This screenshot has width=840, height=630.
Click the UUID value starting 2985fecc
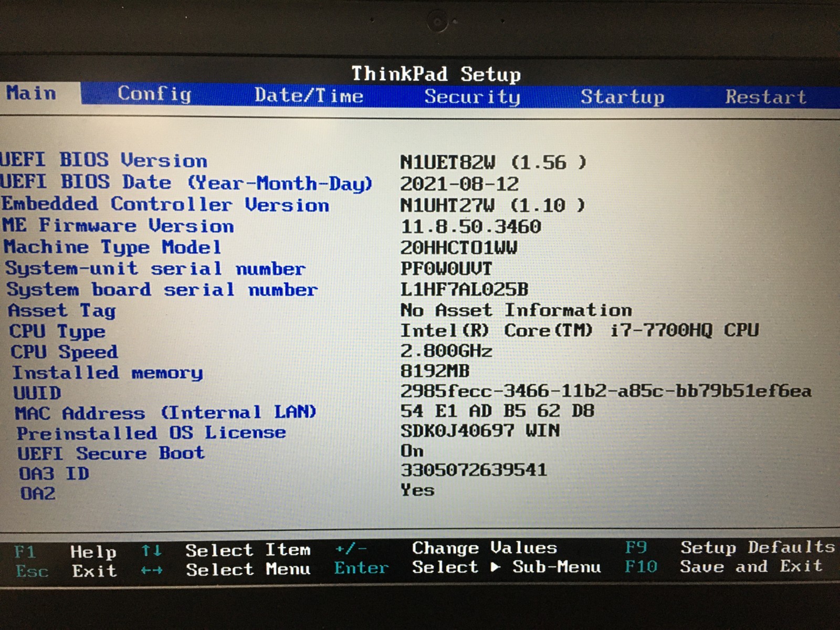[x=606, y=391]
